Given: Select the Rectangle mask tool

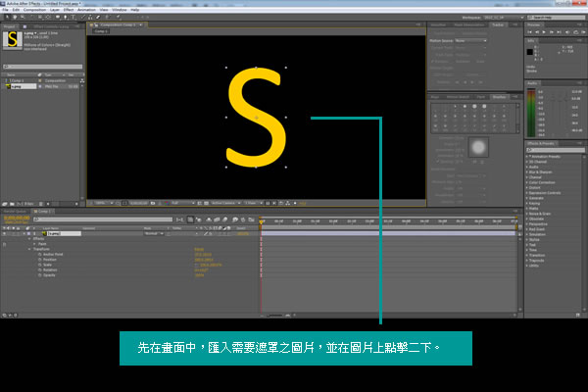Looking at the screenshot, I should 58,17.
